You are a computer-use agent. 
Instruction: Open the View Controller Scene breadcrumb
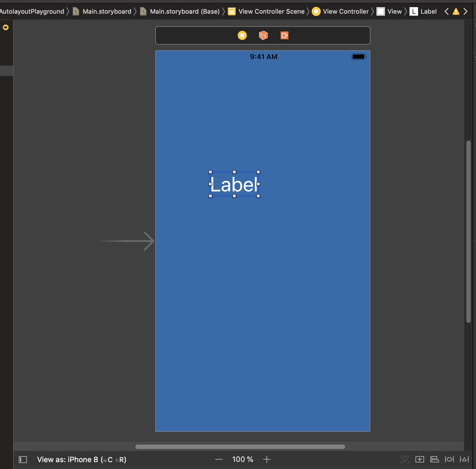click(271, 11)
